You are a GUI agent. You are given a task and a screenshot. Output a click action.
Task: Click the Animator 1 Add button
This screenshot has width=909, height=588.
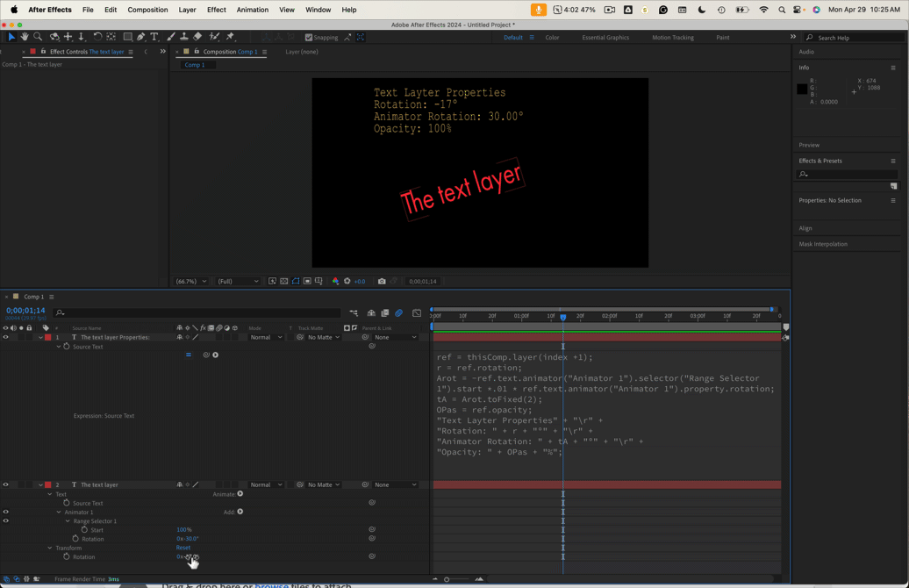240,512
